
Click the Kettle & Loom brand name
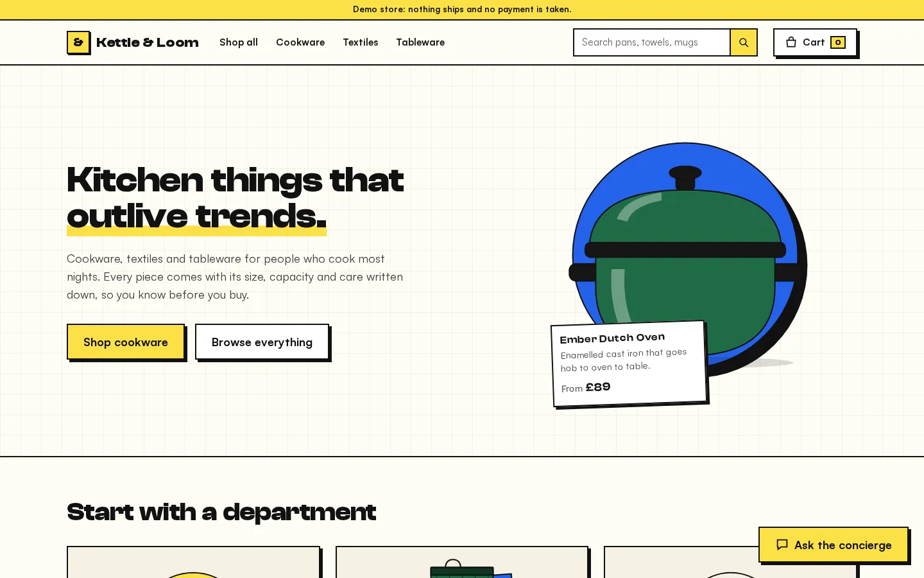[148, 42]
